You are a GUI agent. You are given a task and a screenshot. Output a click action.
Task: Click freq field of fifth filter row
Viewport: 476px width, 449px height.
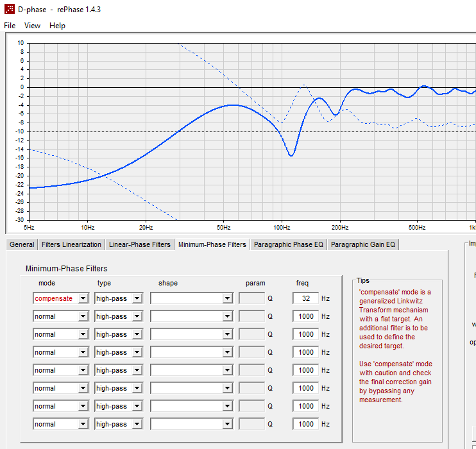click(x=306, y=370)
